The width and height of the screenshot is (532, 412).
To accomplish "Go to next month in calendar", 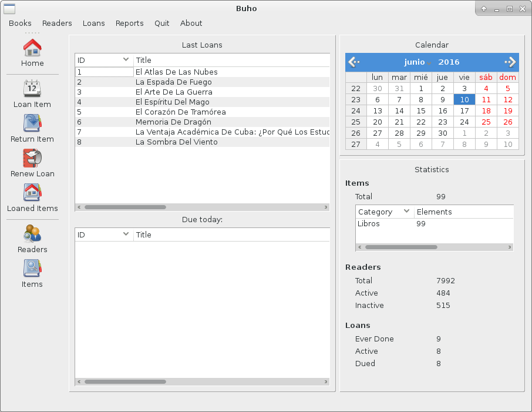I will click(510, 62).
